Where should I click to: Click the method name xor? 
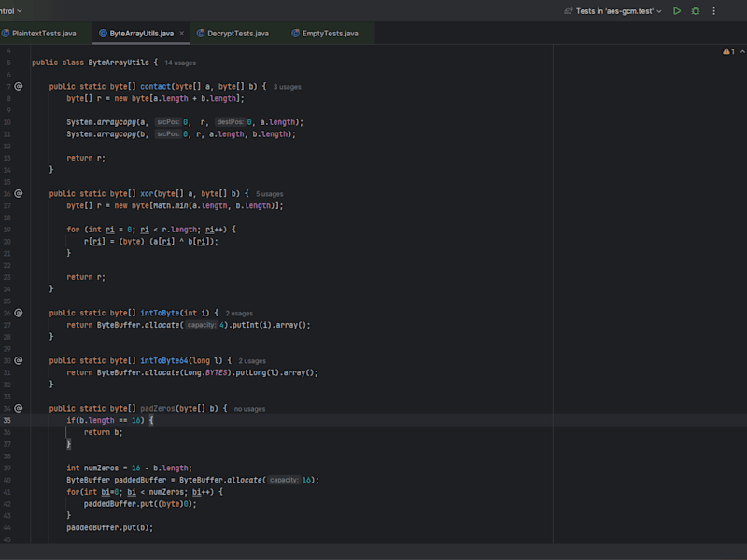(x=147, y=194)
